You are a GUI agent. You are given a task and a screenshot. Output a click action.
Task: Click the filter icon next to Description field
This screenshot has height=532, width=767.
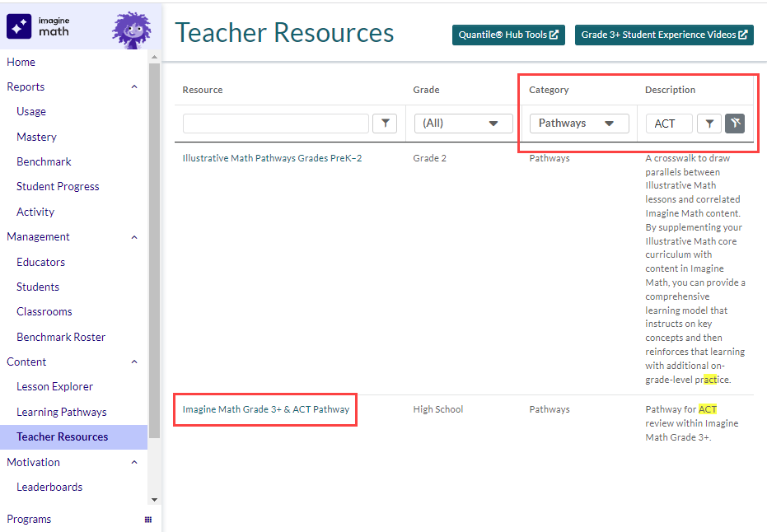coord(709,124)
